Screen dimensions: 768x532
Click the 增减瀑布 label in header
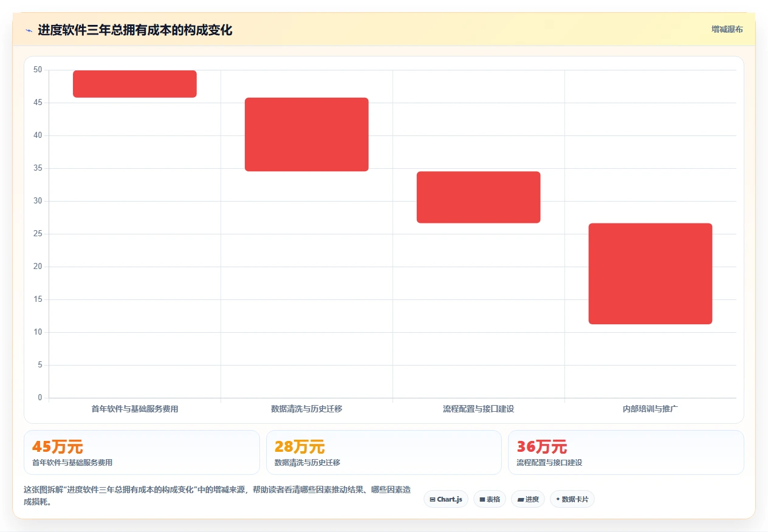(727, 29)
